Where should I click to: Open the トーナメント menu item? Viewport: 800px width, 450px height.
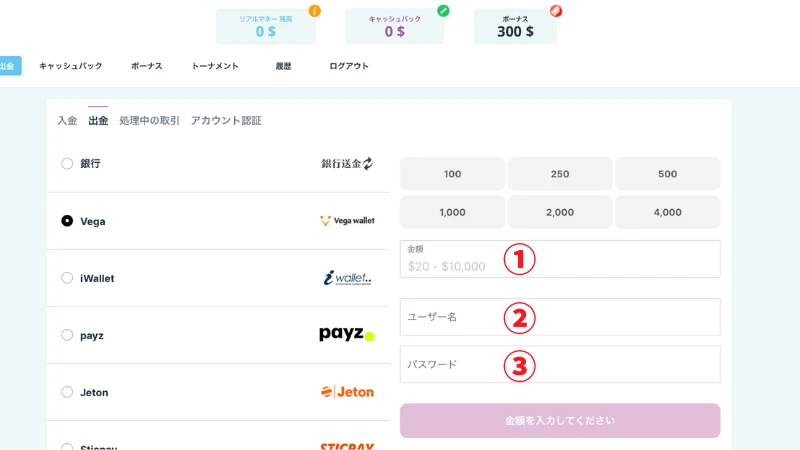point(215,66)
